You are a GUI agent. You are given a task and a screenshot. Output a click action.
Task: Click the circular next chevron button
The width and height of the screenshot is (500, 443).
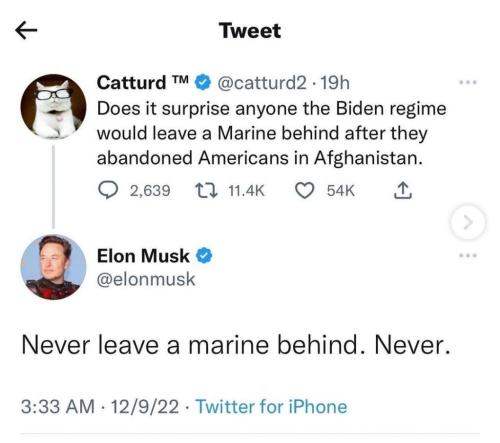(468, 222)
